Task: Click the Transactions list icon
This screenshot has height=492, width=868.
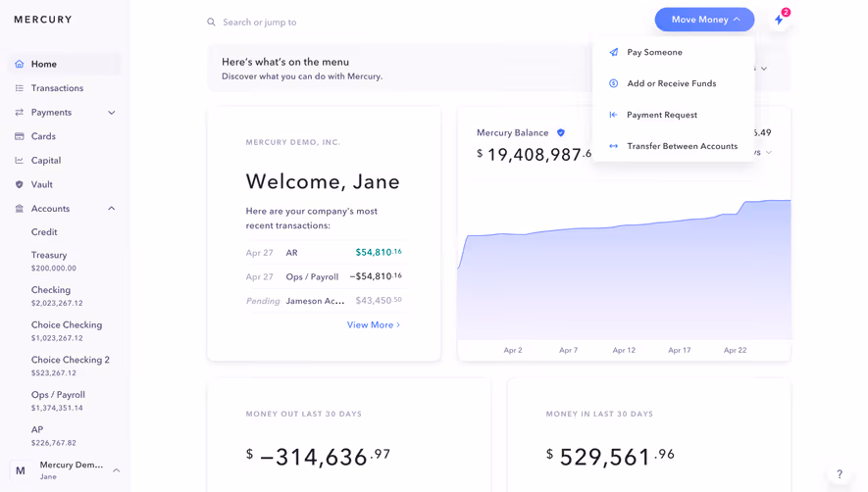Action: (20, 88)
